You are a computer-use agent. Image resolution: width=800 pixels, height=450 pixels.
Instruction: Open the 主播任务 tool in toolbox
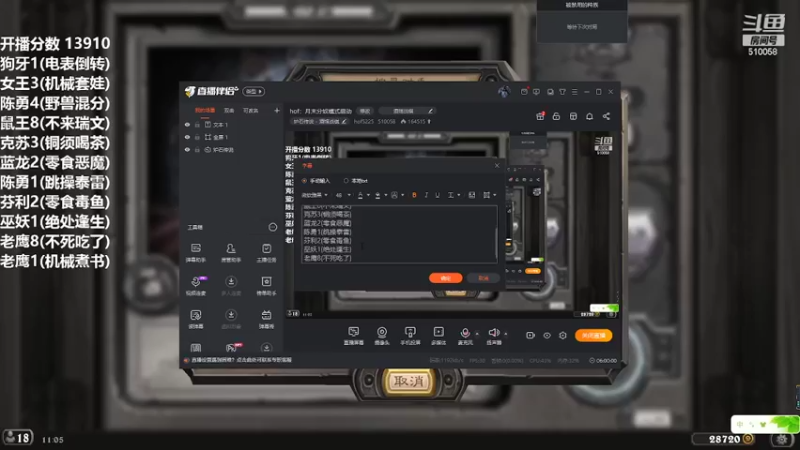266,253
